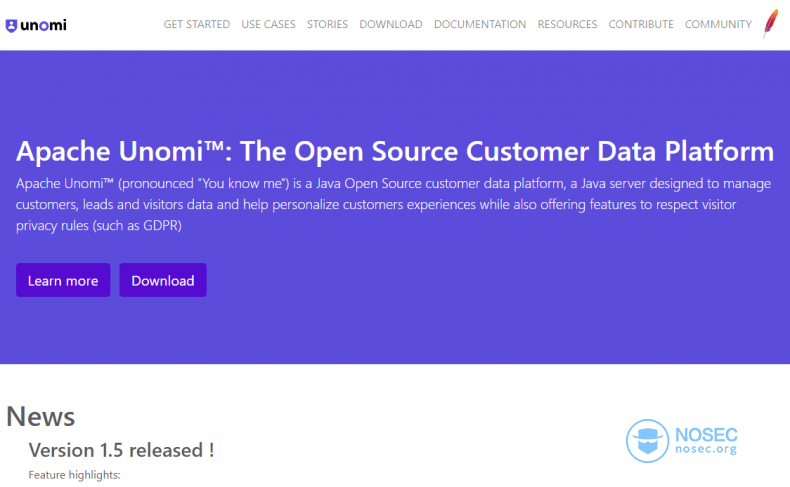Open the Get Started menu

tap(196, 24)
